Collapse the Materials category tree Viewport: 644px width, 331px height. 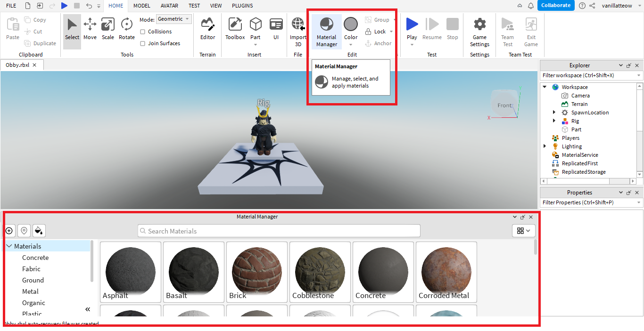(9, 246)
